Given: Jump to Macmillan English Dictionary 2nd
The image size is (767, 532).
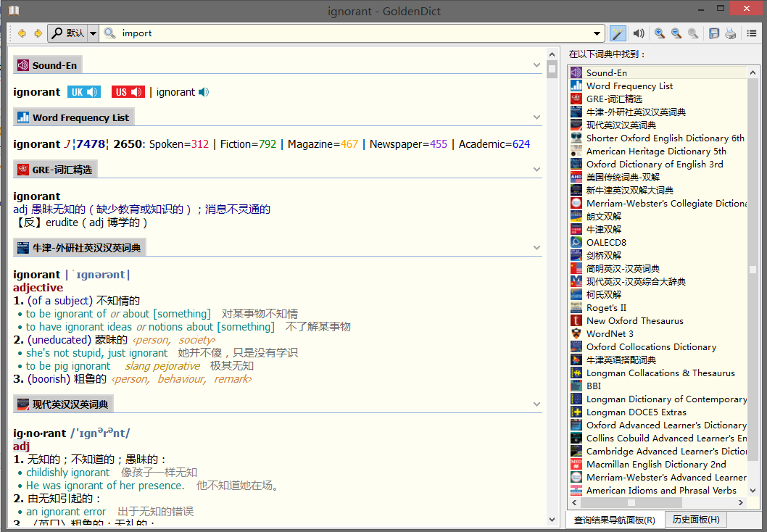Looking at the screenshot, I should [658, 464].
